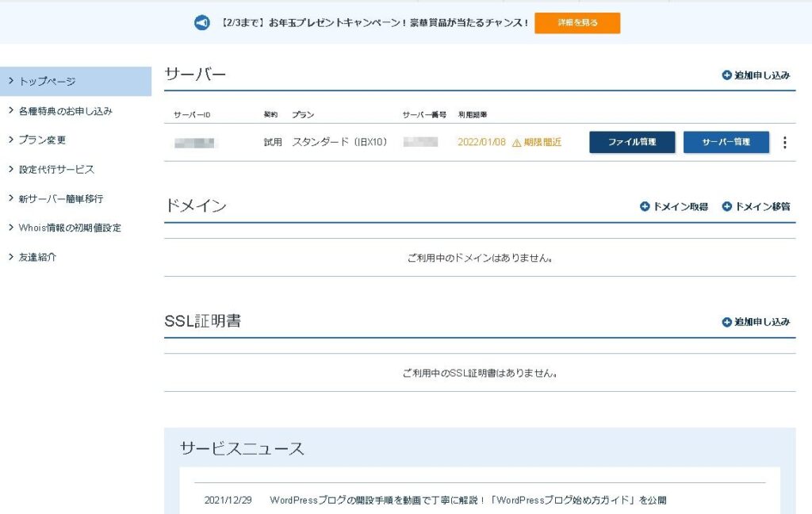The image size is (812, 514).
Task: Click the 期限間近 warning triangle icon
Action: [517, 143]
